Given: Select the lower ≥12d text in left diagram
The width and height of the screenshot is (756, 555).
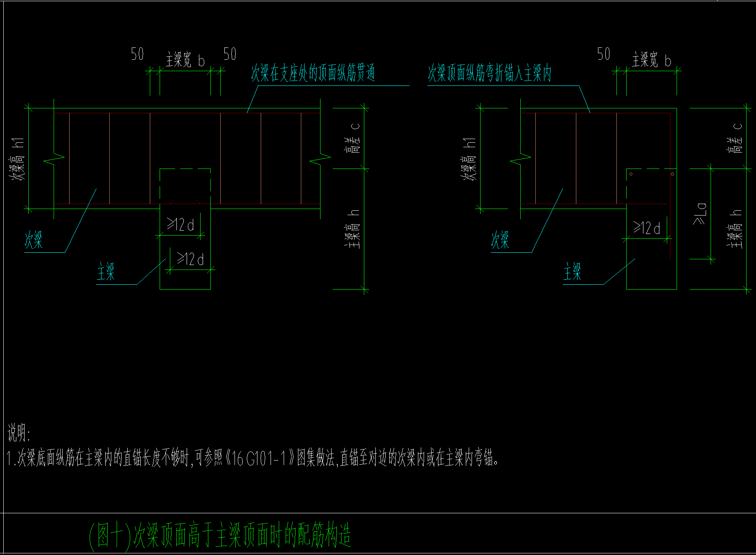Looking at the screenshot, I should click(x=190, y=259).
